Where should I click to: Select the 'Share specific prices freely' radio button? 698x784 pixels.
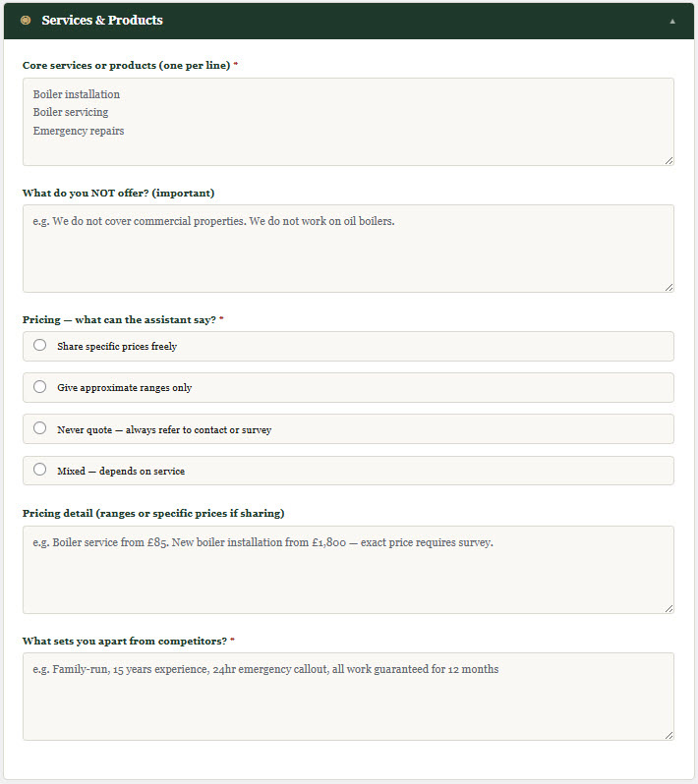point(39,345)
